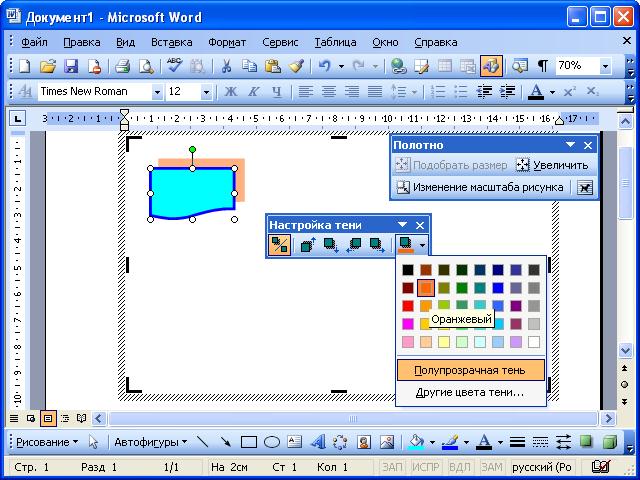Toggle the drawing toolbar button
This screenshot has width=640, height=480.
click(x=491, y=66)
